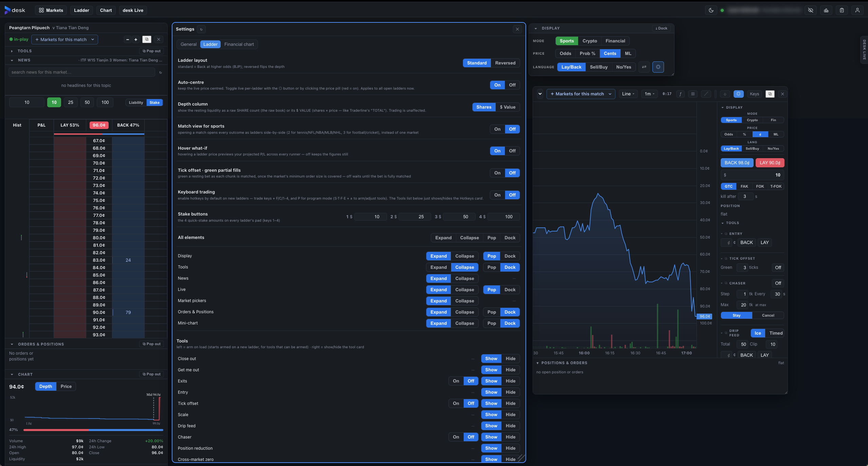The height and width of the screenshot is (466, 868).
Task: Click ladder minus zoom button
Action: click(128, 39)
